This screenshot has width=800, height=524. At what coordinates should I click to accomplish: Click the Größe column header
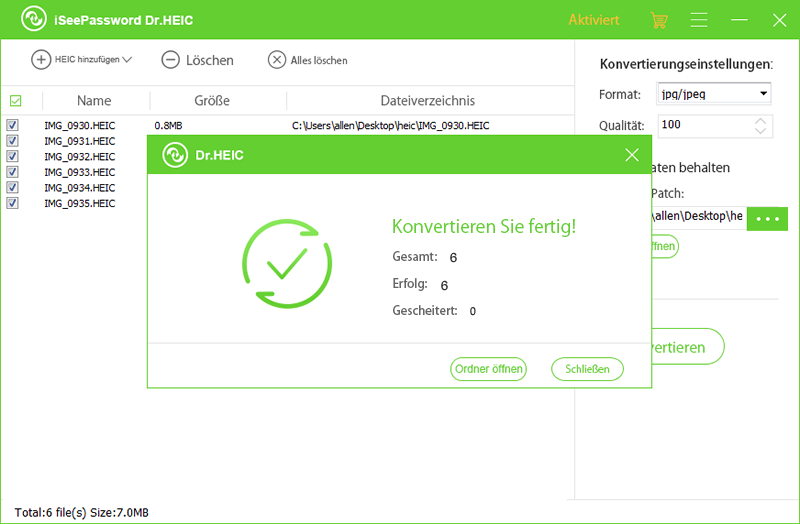[x=212, y=101]
